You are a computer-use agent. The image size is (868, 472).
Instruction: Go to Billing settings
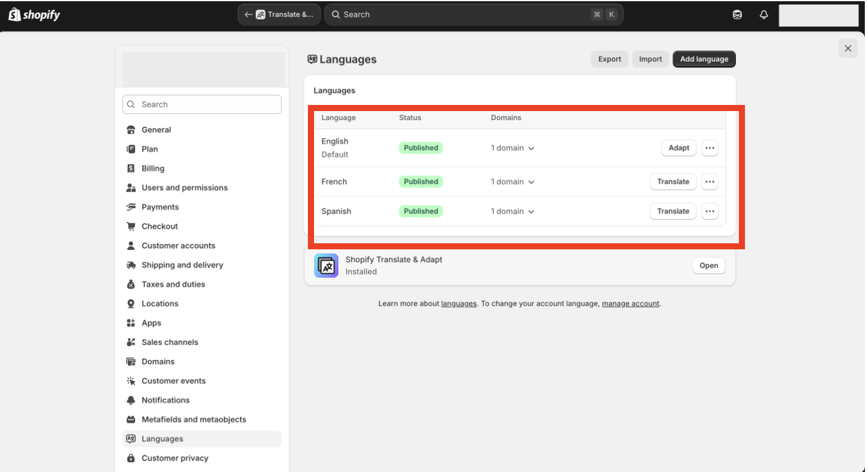pos(202,169)
